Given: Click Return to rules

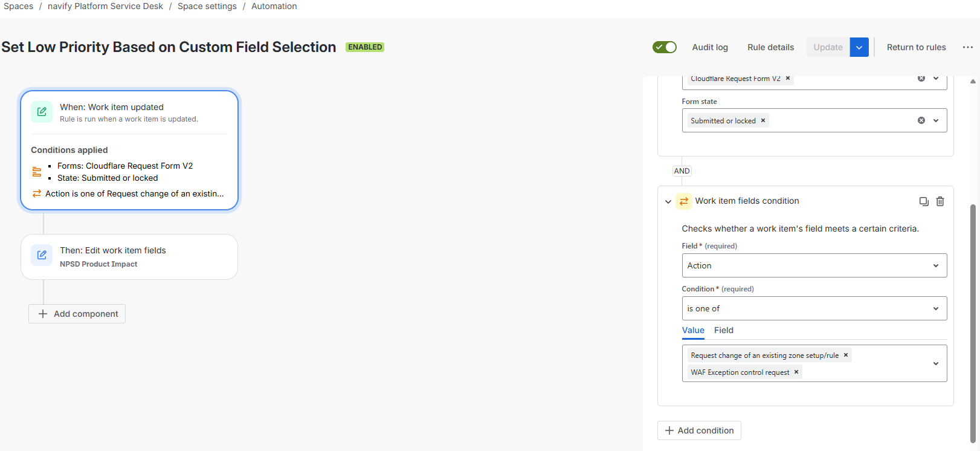Looking at the screenshot, I should click(917, 47).
